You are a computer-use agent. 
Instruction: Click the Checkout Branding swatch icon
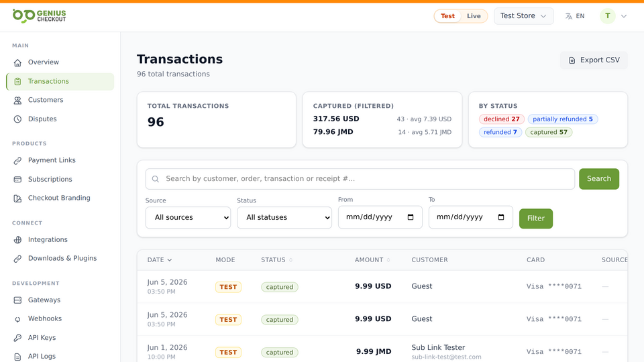[17, 198]
